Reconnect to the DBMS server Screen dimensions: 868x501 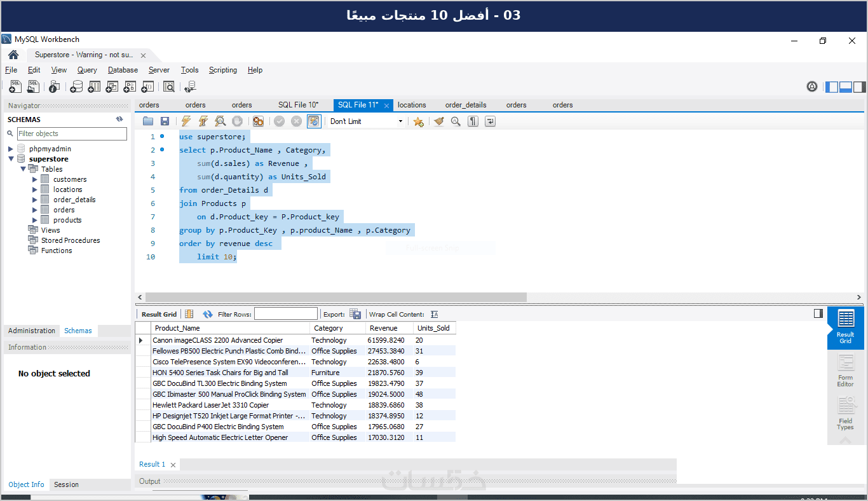190,86
